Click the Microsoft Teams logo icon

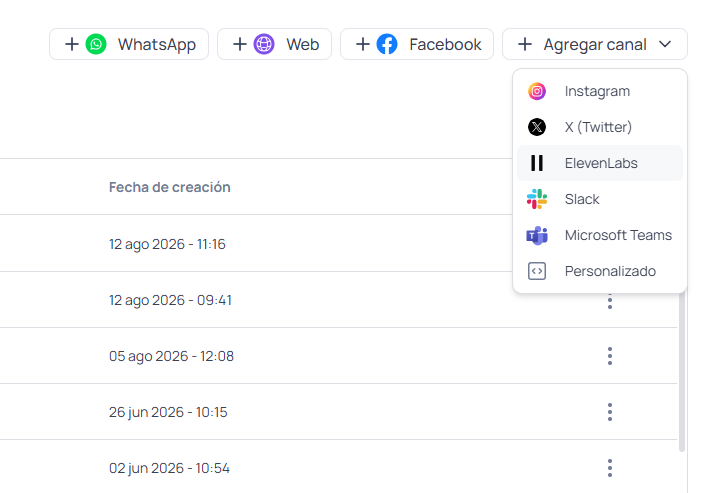(x=537, y=235)
